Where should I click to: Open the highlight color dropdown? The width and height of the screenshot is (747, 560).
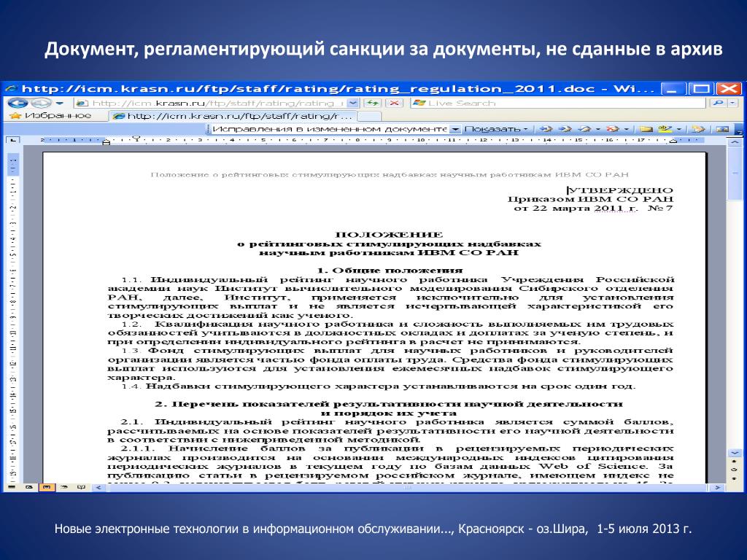(x=679, y=129)
